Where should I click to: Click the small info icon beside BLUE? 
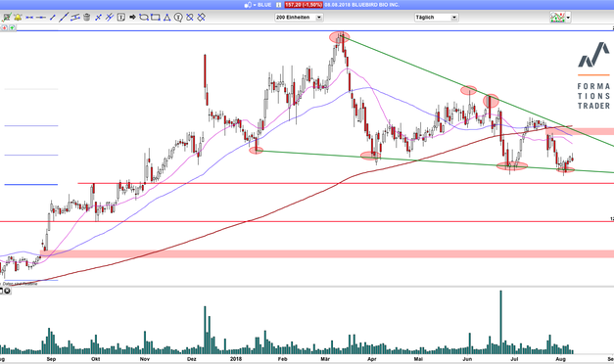pos(278,5)
